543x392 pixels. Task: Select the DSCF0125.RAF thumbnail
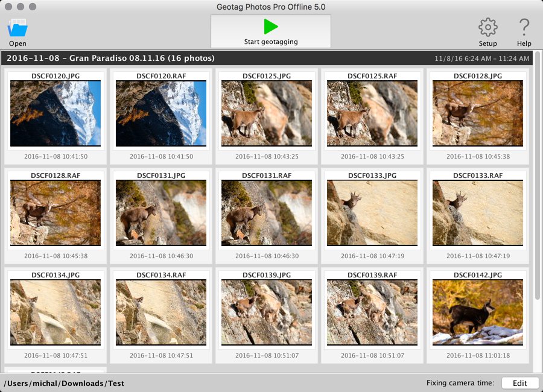372,113
